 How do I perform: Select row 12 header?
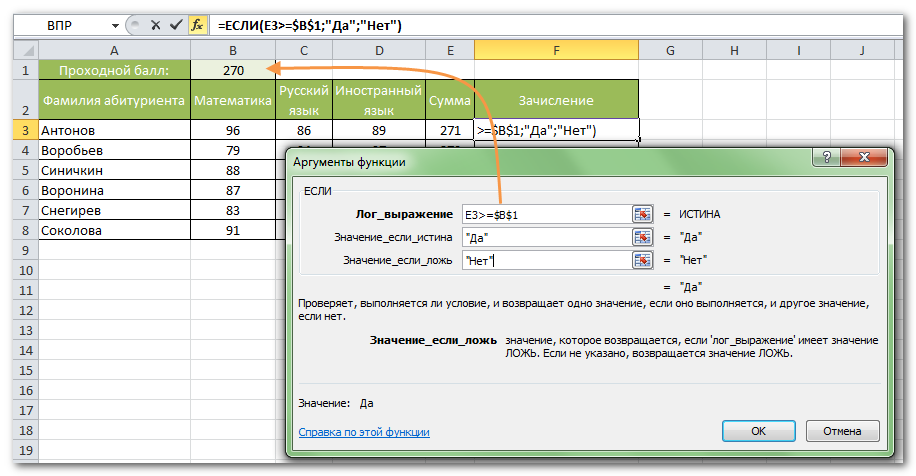click(26, 310)
